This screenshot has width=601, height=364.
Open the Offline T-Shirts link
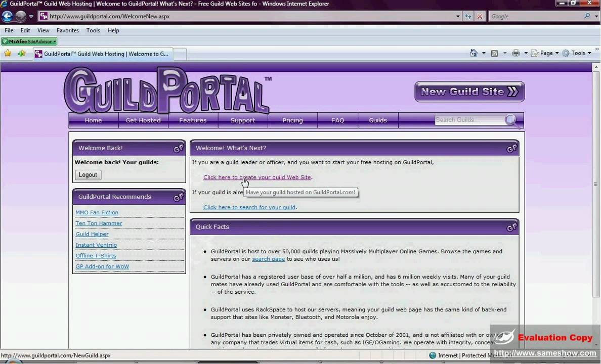click(x=96, y=256)
